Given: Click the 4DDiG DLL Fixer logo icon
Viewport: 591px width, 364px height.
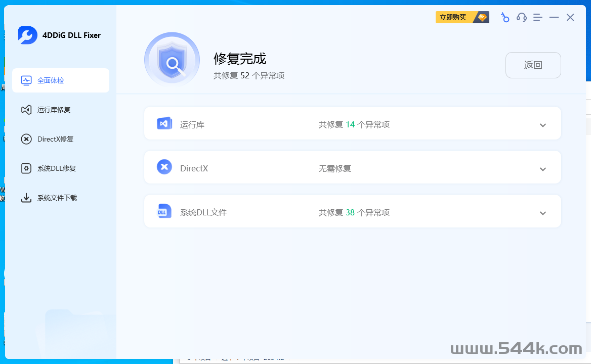Looking at the screenshot, I should pyautogui.click(x=27, y=35).
